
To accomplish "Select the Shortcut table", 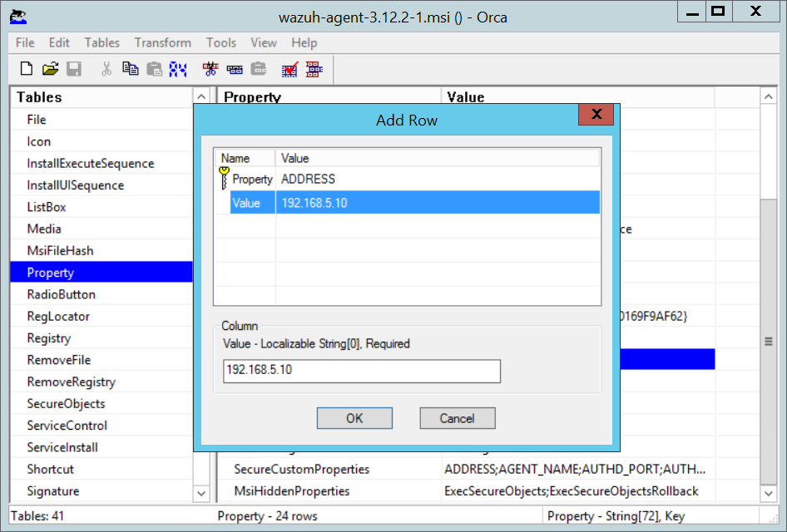I will (x=101, y=470).
